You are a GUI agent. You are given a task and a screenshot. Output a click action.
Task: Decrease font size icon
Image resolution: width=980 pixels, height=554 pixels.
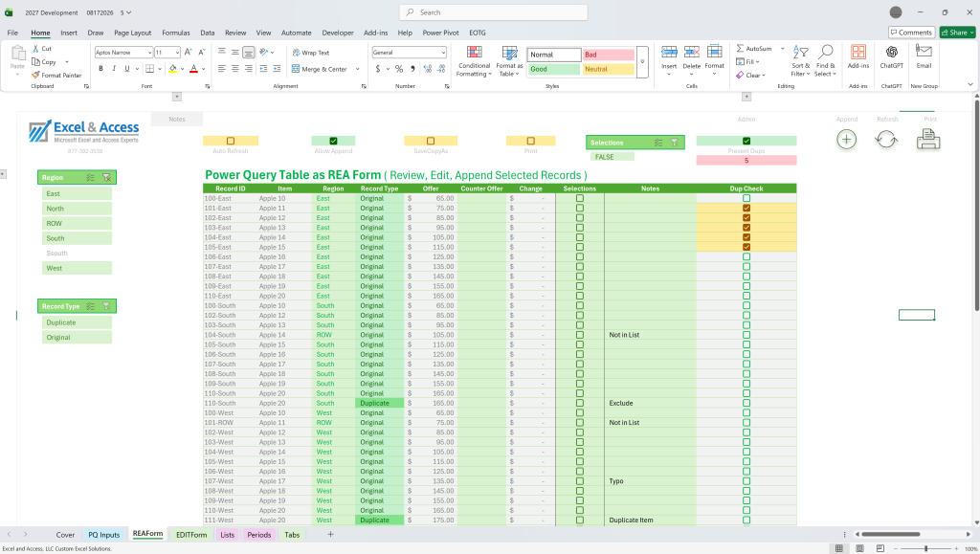coord(201,53)
